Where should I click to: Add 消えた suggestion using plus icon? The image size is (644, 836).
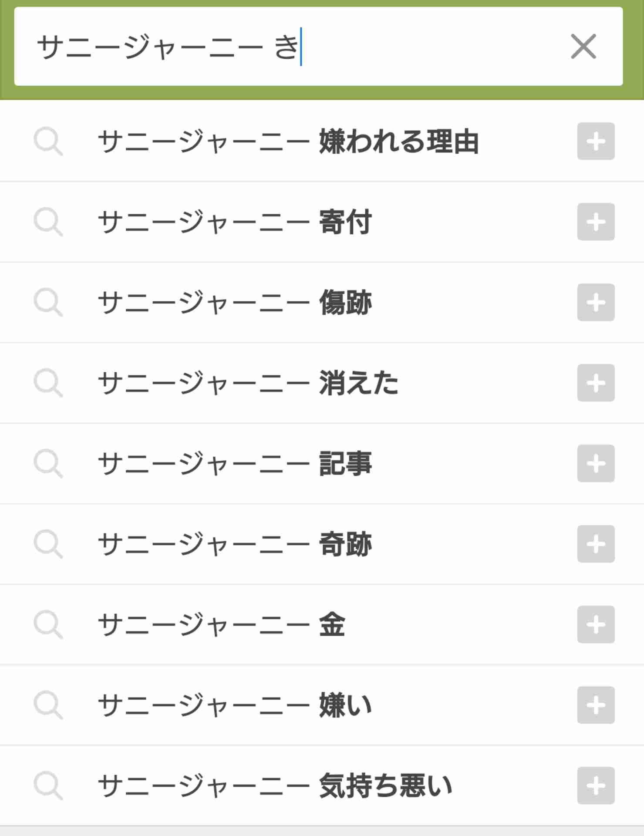click(596, 383)
